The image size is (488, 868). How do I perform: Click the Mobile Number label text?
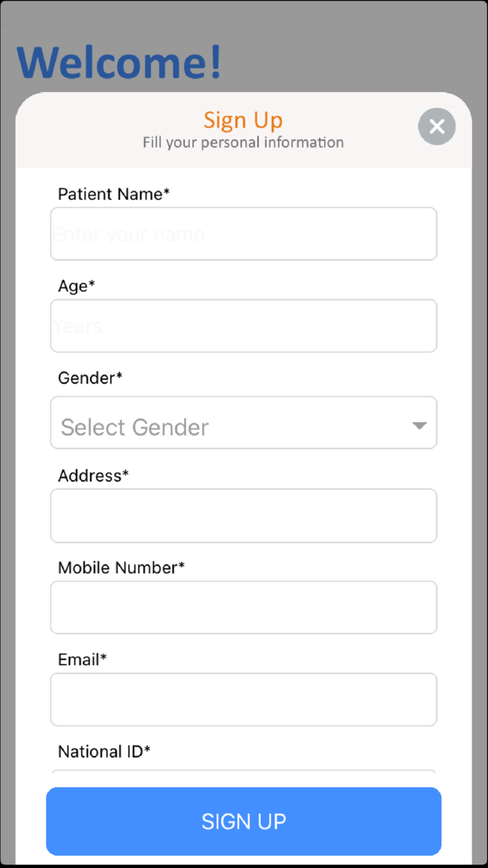tap(120, 568)
